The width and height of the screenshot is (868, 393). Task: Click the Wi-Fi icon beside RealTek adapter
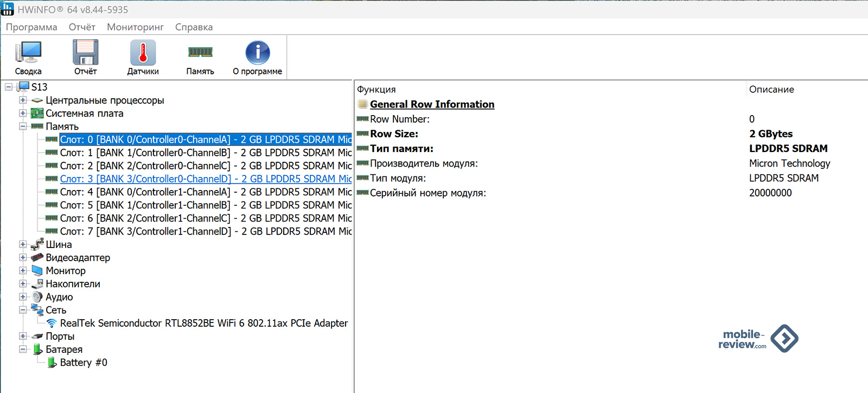tap(52, 324)
